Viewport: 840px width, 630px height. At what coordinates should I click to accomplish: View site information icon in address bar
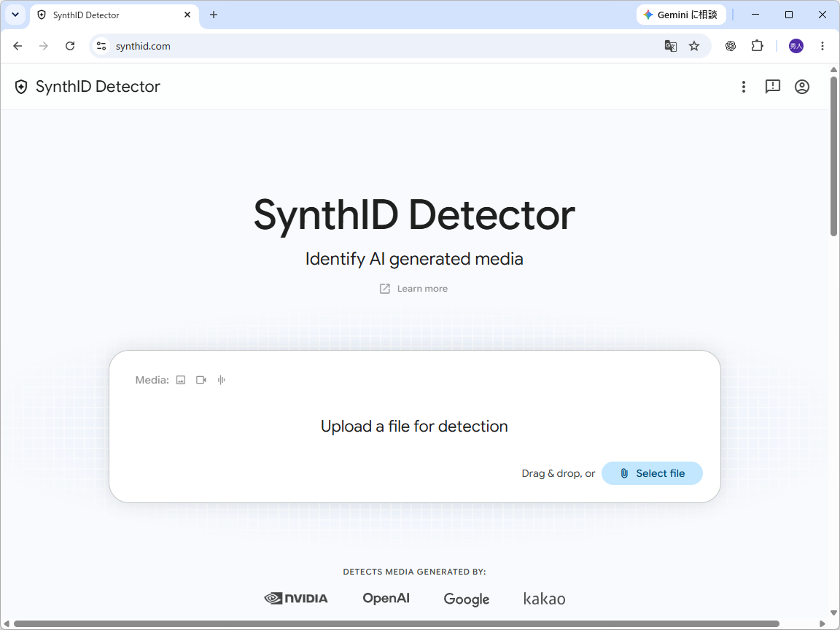coord(101,46)
